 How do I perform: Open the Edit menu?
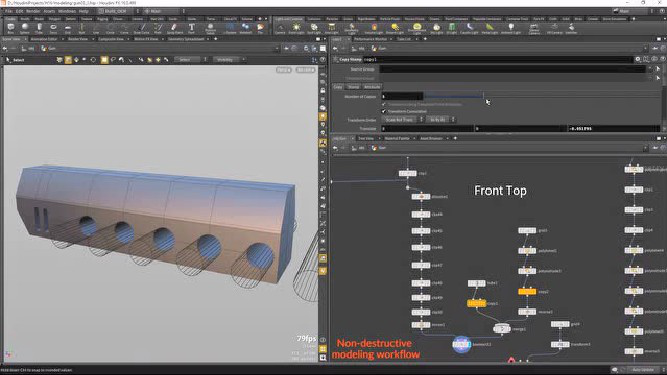point(20,11)
